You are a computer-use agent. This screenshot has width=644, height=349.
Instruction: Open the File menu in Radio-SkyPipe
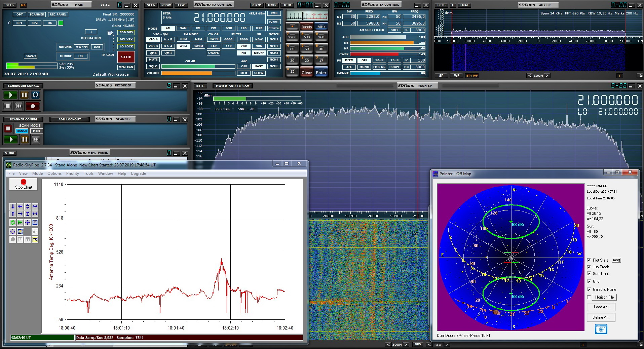pyautogui.click(x=11, y=173)
